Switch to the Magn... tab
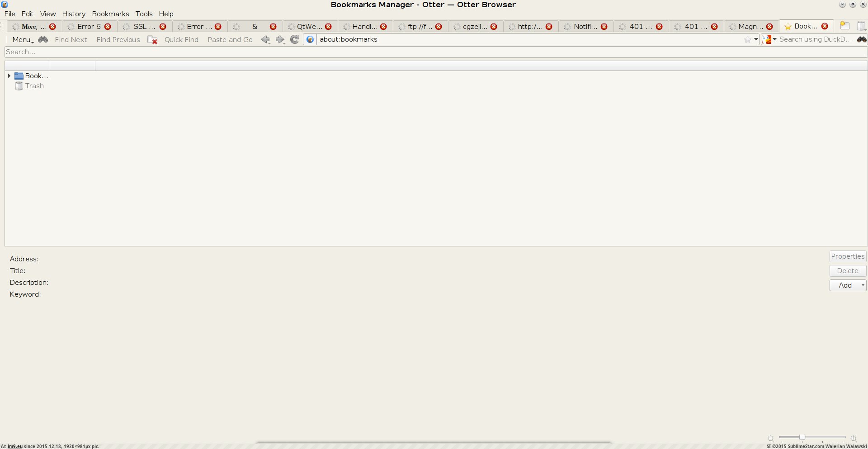868x449 pixels. click(751, 27)
